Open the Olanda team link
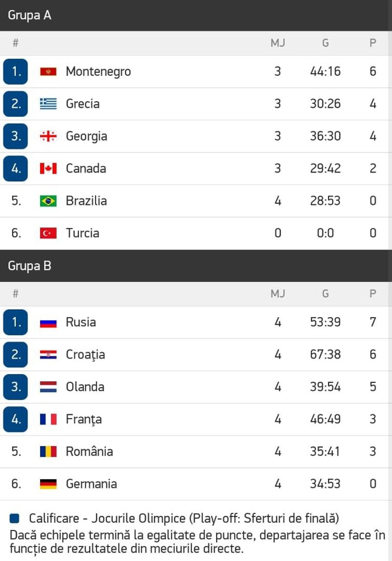The height and width of the screenshot is (561, 392). click(x=85, y=387)
